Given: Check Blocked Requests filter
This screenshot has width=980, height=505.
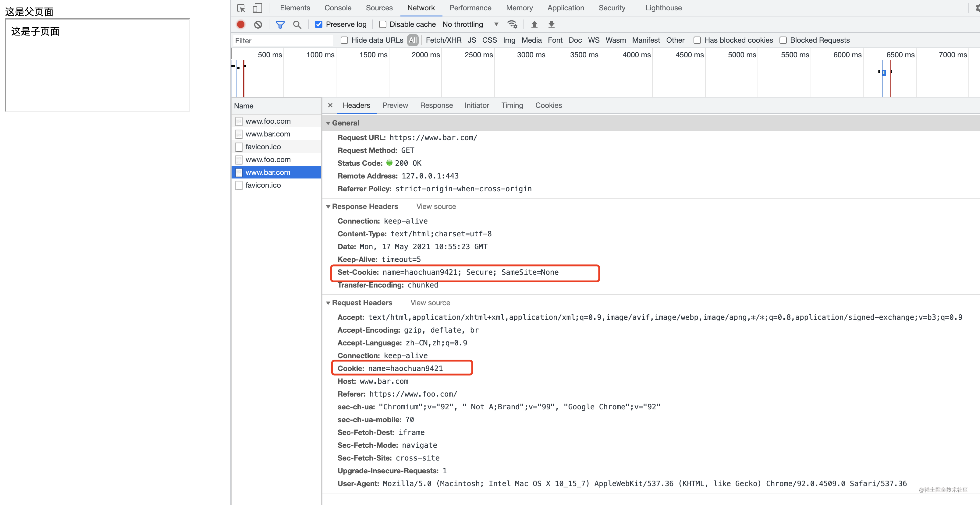Looking at the screenshot, I should (783, 40).
